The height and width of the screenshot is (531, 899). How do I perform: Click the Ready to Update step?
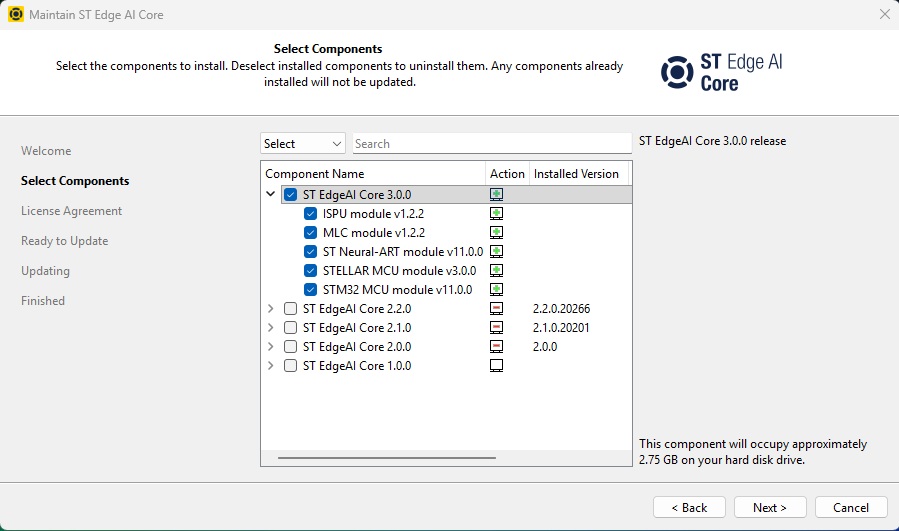point(65,241)
